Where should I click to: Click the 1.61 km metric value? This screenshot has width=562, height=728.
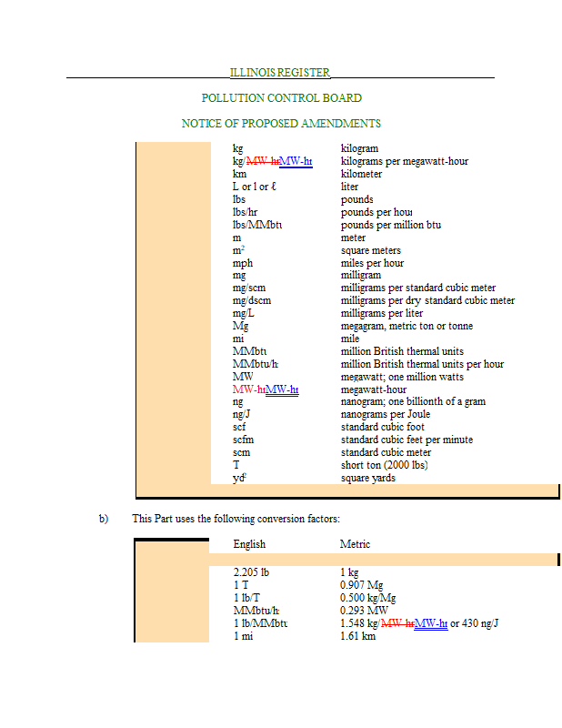click(x=357, y=636)
